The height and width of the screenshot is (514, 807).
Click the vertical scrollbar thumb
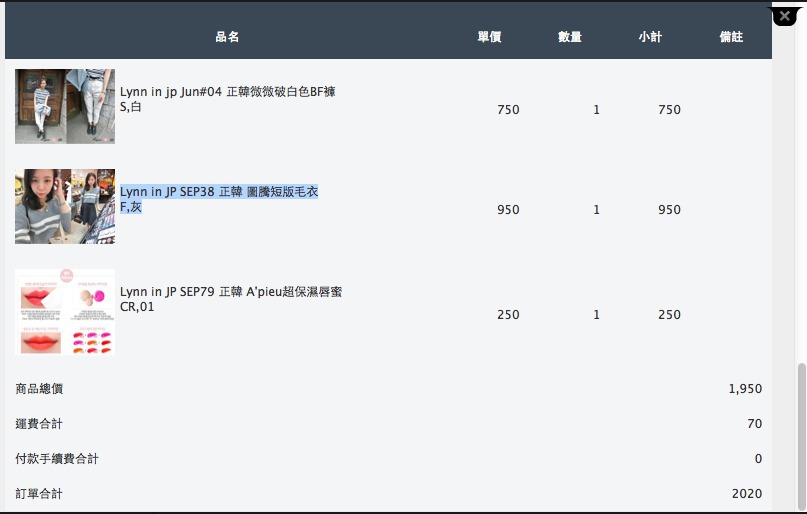pos(801,436)
